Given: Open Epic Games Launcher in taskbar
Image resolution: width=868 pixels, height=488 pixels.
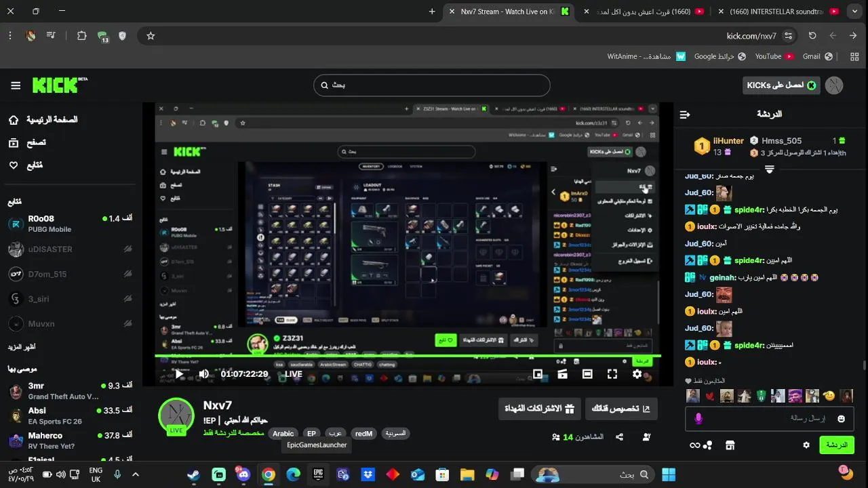Looking at the screenshot, I should 318,474.
